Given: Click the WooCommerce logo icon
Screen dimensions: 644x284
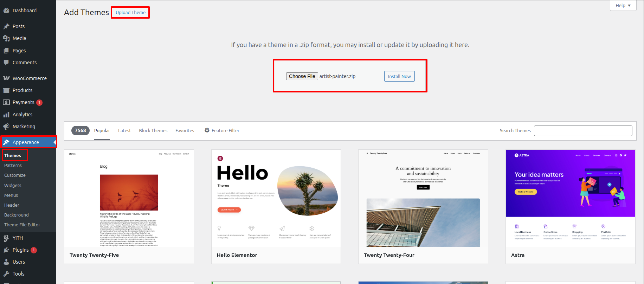Looking at the screenshot, I should pos(6,78).
